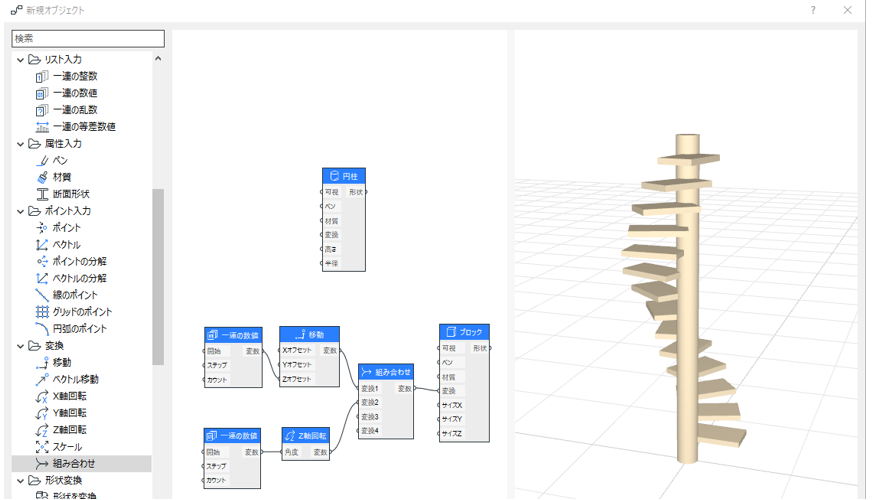Collapse the 変換 folder
This screenshot has height=500, width=872.
(21, 346)
